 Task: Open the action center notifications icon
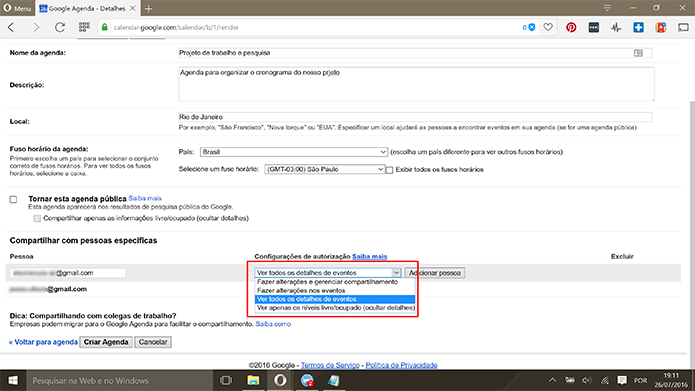click(622, 380)
